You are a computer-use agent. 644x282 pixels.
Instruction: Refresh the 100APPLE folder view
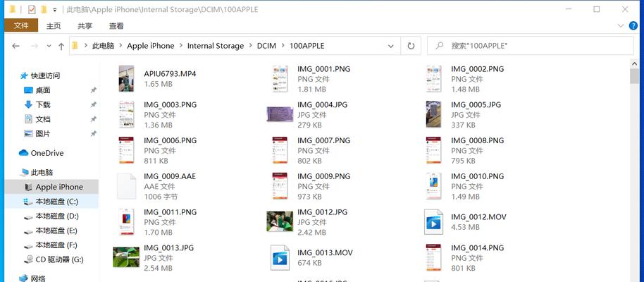coord(411,46)
